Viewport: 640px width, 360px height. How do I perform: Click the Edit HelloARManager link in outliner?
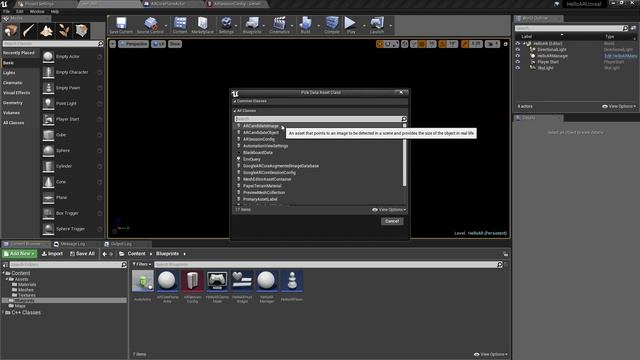point(620,56)
